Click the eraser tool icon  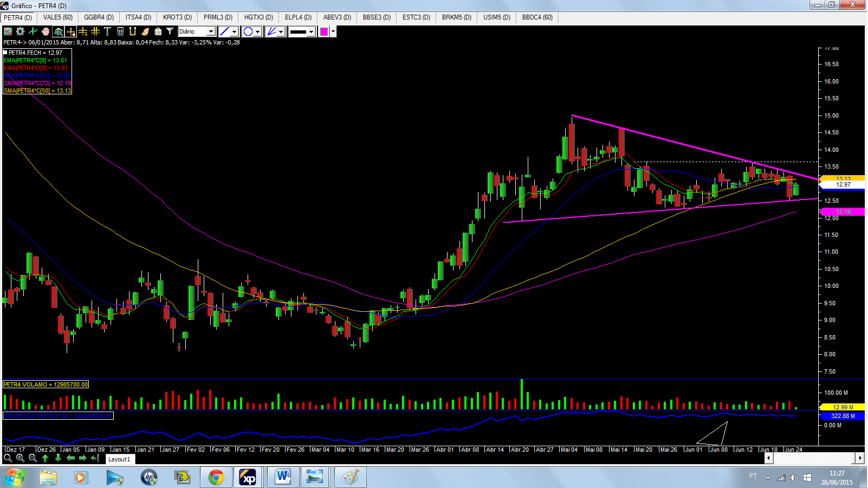145,31
